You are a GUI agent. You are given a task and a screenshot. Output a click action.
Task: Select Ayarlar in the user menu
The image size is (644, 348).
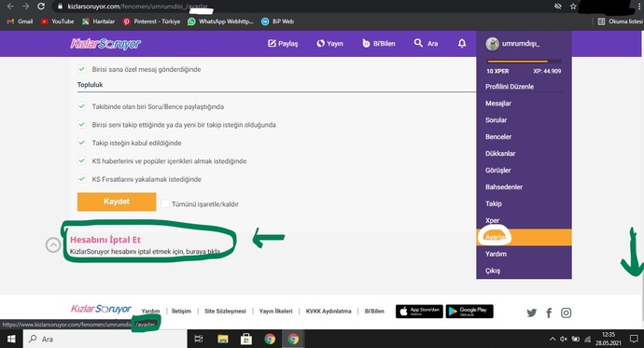coord(524,237)
